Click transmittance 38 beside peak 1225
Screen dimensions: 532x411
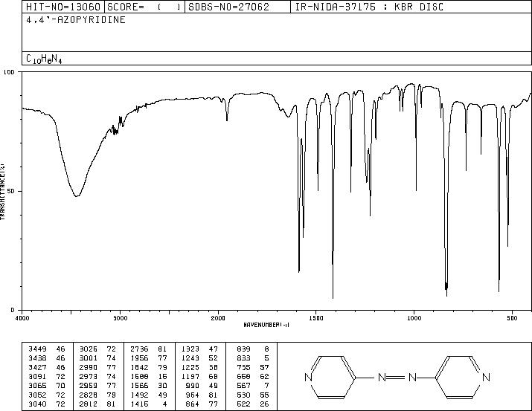click(x=214, y=367)
